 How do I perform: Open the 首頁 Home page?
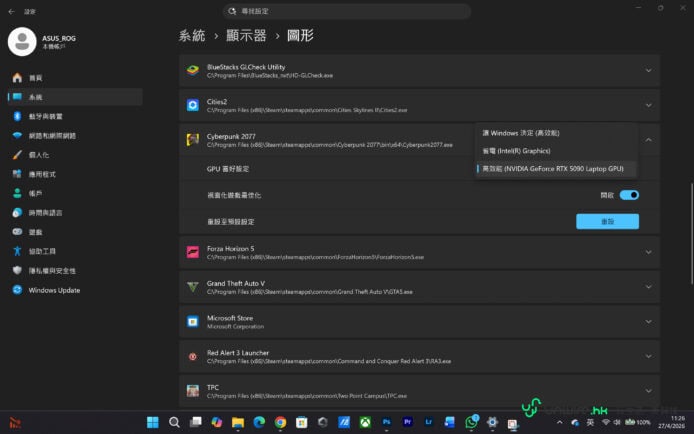pos(75,78)
